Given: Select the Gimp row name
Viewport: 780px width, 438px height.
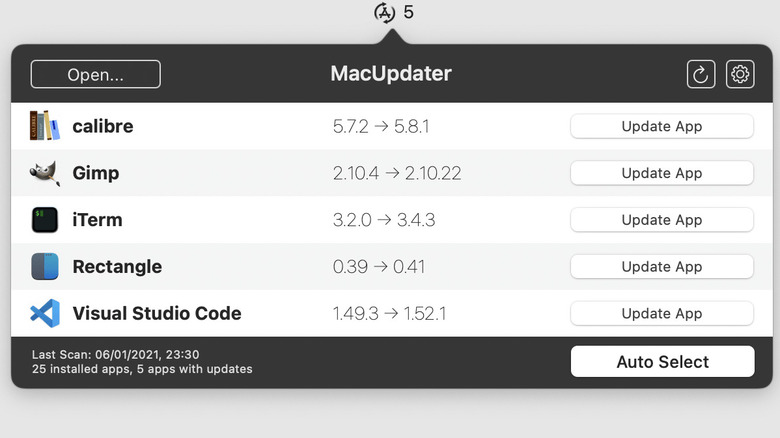Looking at the screenshot, I should [x=96, y=173].
